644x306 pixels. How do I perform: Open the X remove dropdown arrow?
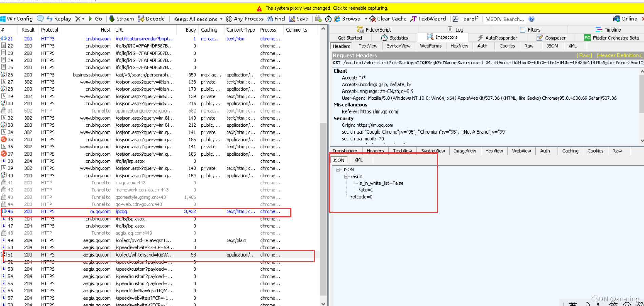(83, 19)
